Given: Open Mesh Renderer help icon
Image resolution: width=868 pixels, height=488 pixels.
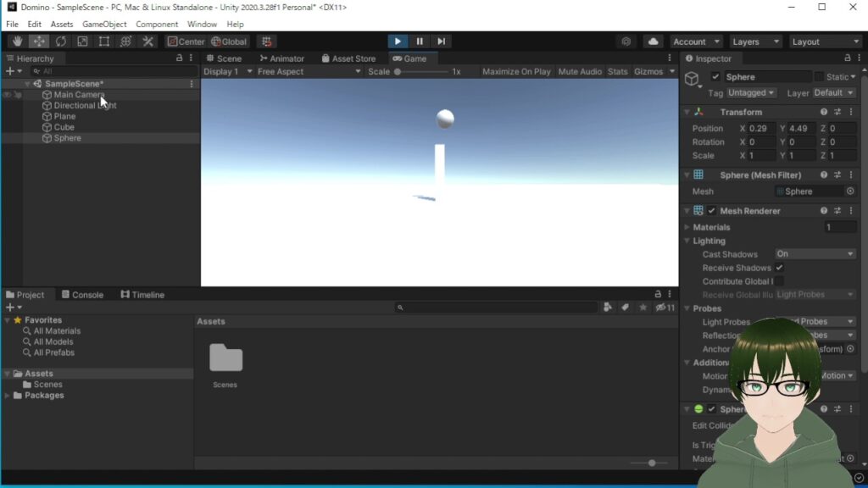Looking at the screenshot, I should [x=824, y=211].
